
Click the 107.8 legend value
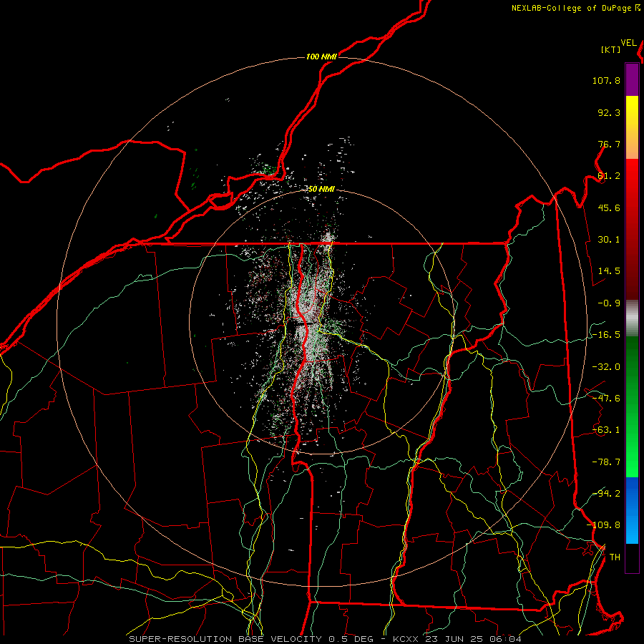(x=606, y=80)
